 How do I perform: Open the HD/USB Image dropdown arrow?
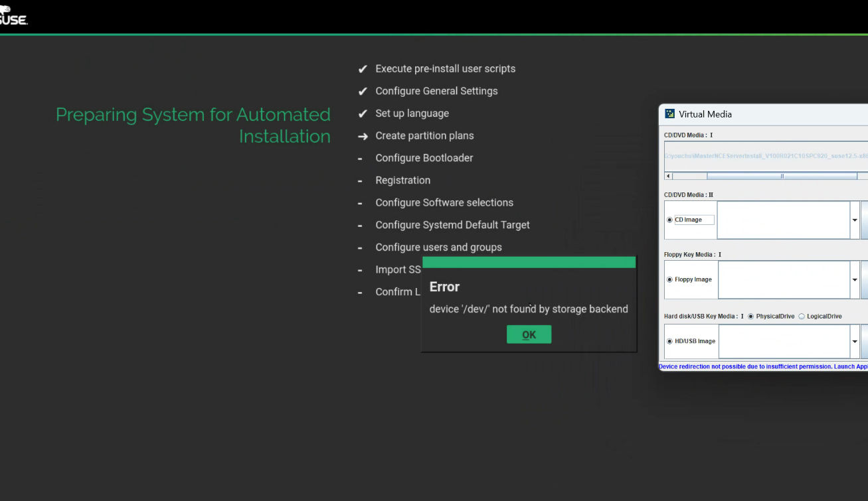click(855, 342)
